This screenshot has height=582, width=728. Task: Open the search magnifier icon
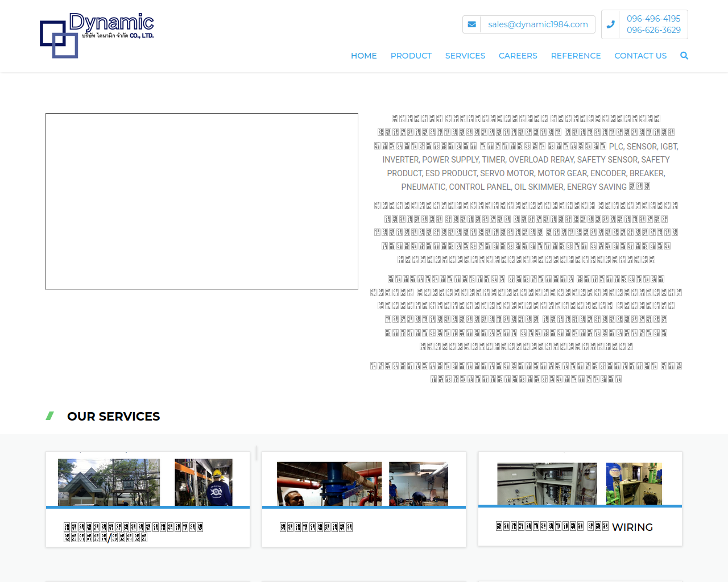pos(684,56)
